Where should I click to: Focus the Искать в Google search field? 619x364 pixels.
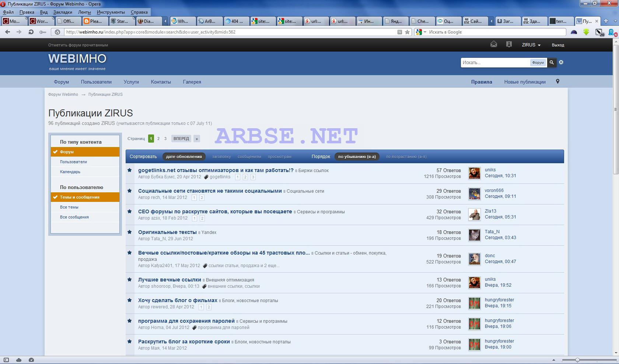point(496,32)
